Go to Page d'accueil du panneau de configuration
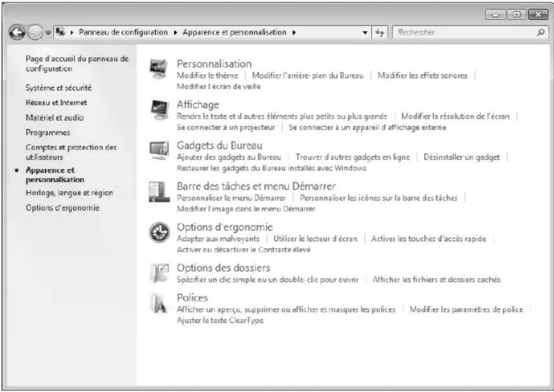This screenshot has width=554, height=392. [77, 63]
